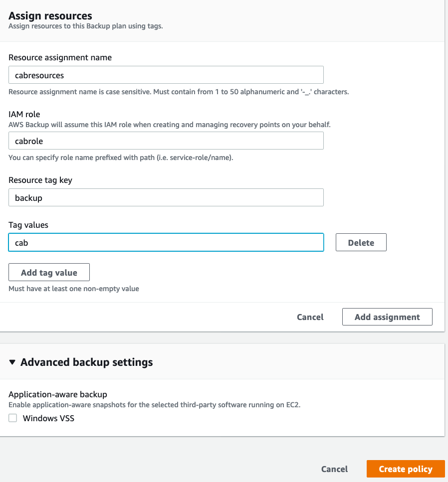The width and height of the screenshot is (448, 482).
Task: Click the Resource assignment name input field
Action: tap(166, 75)
